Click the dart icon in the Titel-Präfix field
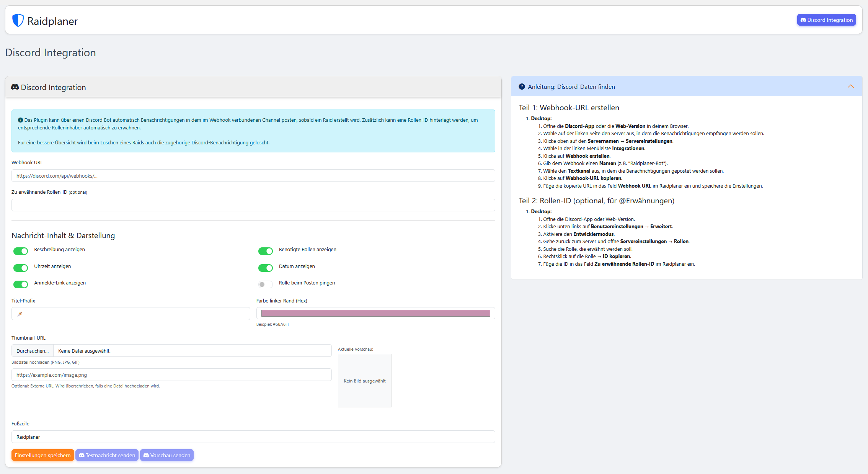This screenshot has width=868, height=474. (x=20, y=314)
